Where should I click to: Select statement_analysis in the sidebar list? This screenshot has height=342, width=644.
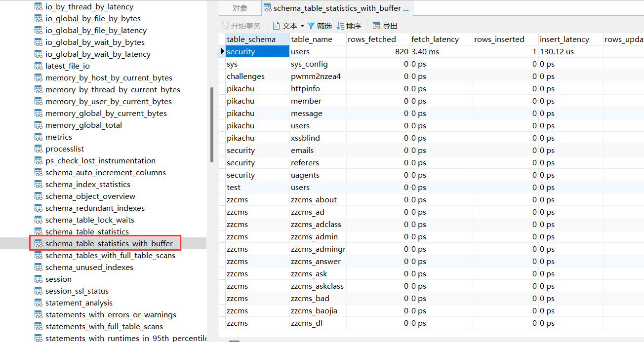tap(79, 303)
